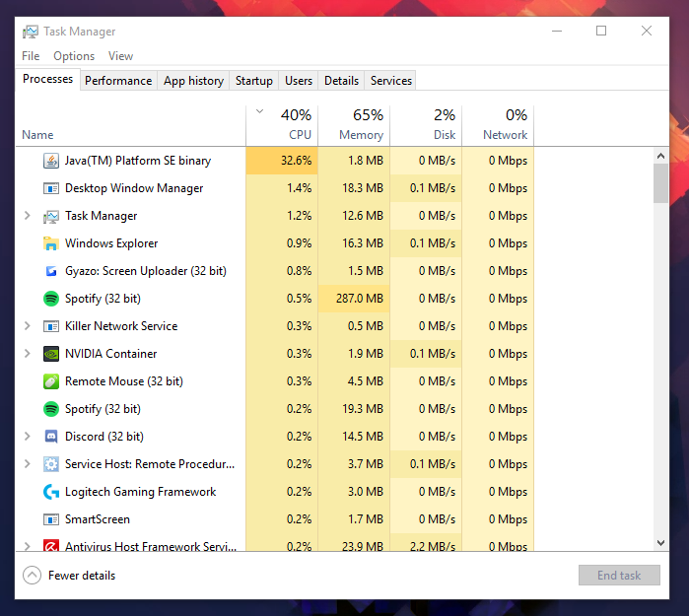The width and height of the screenshot is (689, 616).
Task: Open the File menu
Action: click(x=31, y=56)
